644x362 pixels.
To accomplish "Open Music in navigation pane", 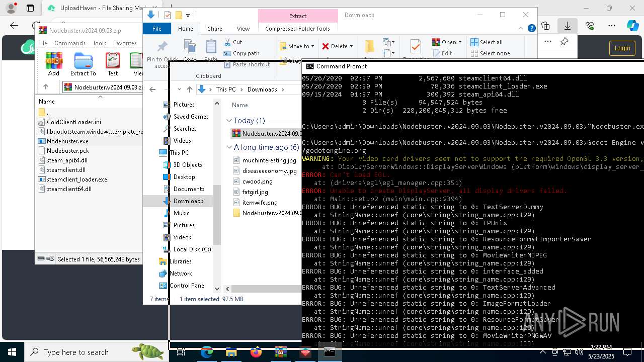I will pos(176,213).
